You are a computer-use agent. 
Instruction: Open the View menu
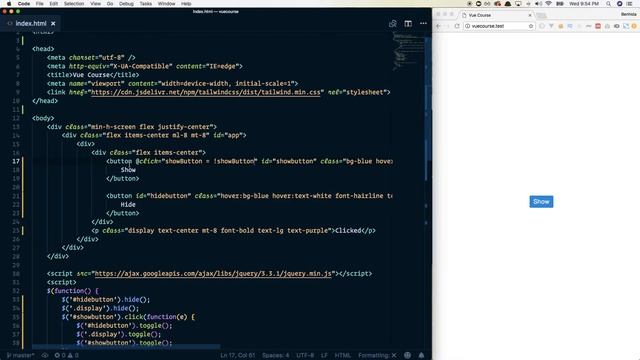click(x=96, y=4)
